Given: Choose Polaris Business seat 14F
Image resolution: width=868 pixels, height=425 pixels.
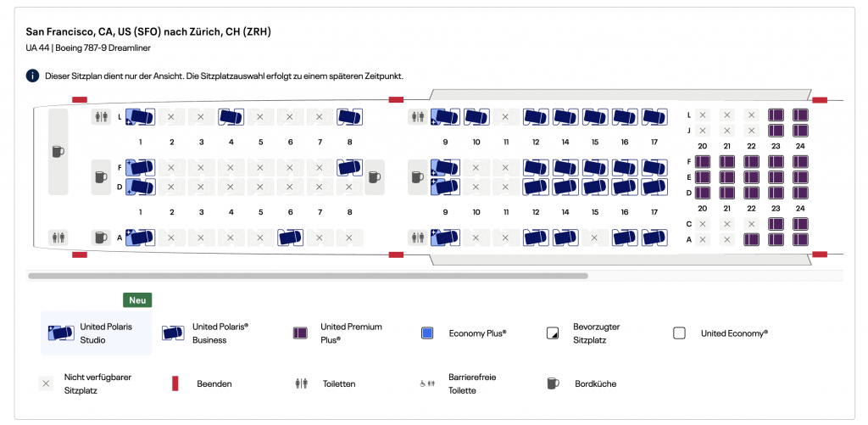Looking at the screenshot, I should (565, 167).
